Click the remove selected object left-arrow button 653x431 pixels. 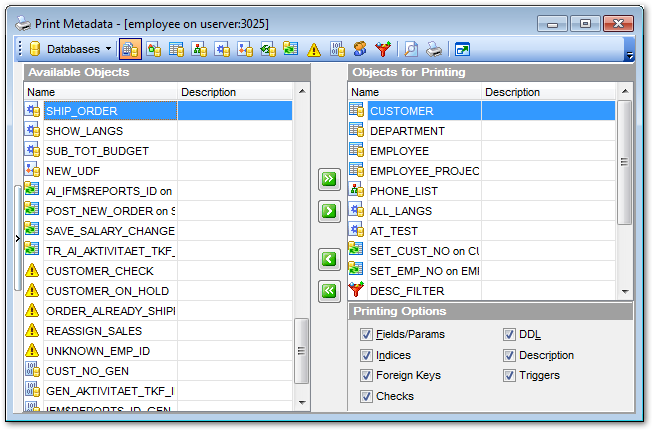point(328,260)
